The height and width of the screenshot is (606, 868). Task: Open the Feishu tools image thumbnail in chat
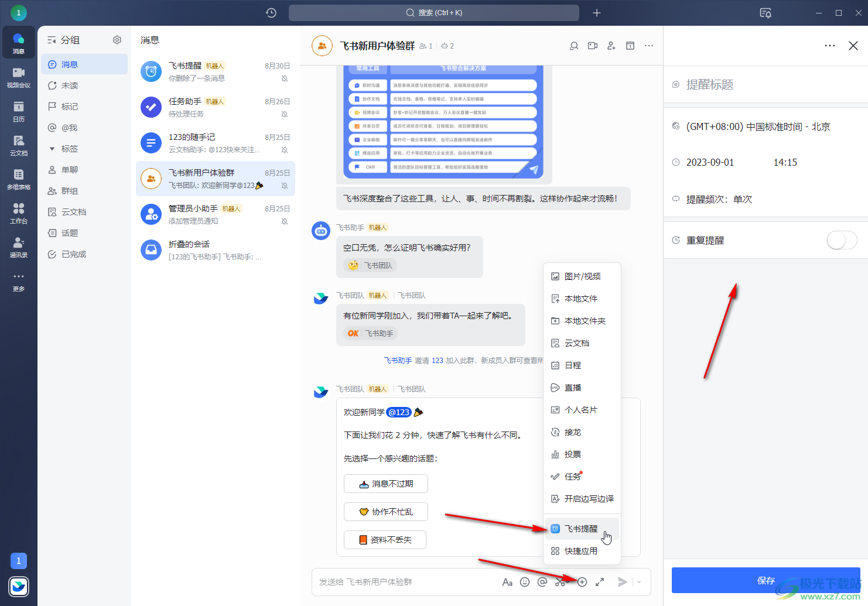click(x=443, y=121)
